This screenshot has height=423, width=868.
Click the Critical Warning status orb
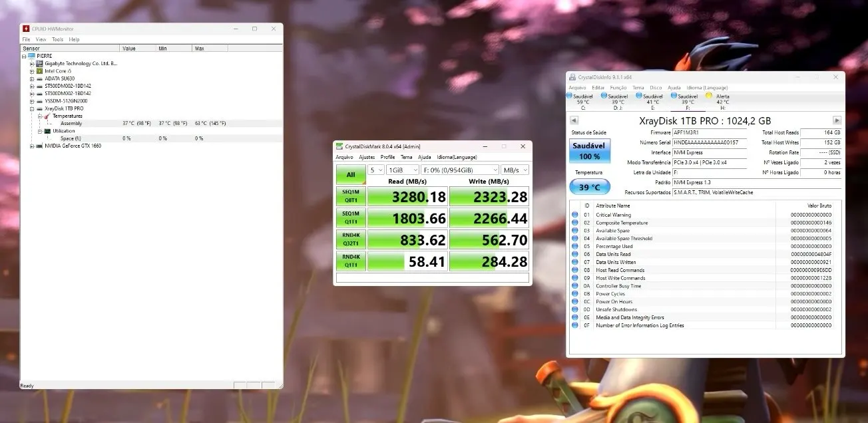(574, 215)
